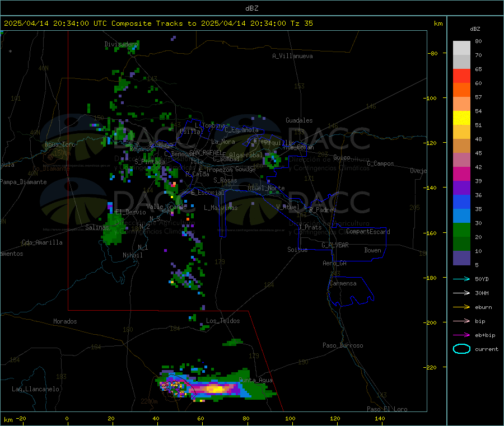The height and width of the screenshot is (426, 504).
Task: Click the Carmensa map label
Action: (x=343, y=283)
